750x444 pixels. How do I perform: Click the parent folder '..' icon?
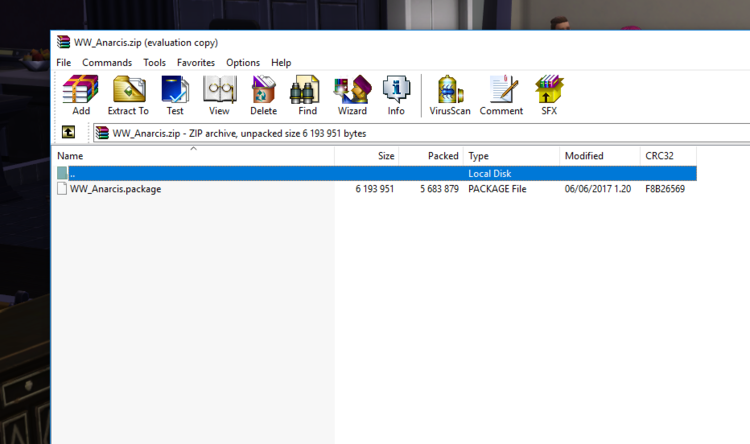[62, 173]
